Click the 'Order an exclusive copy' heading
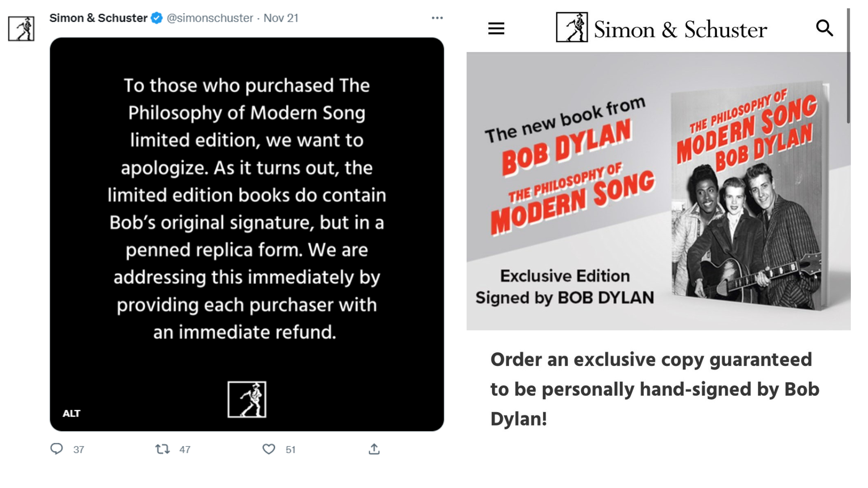Image resolution: width=868 pixels, height=488 pixels. (x=655, y=389)
